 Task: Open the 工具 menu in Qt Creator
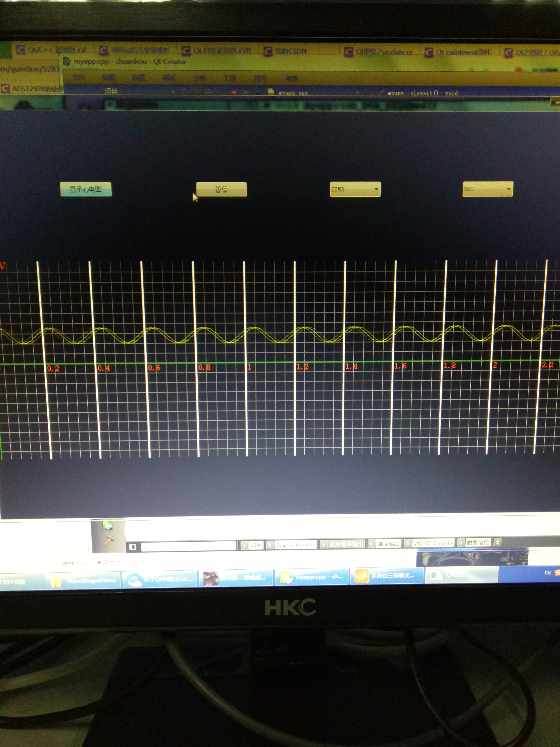click(230, 78)
